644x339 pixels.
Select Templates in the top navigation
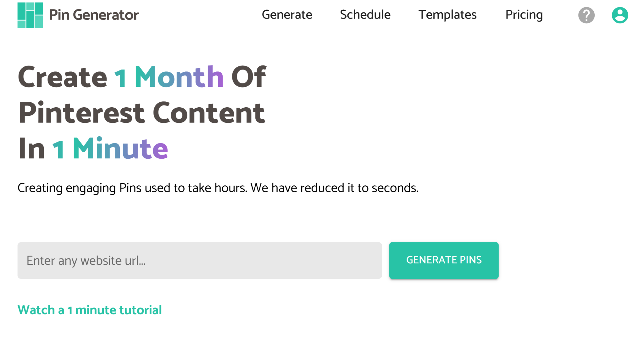[447, 15]
